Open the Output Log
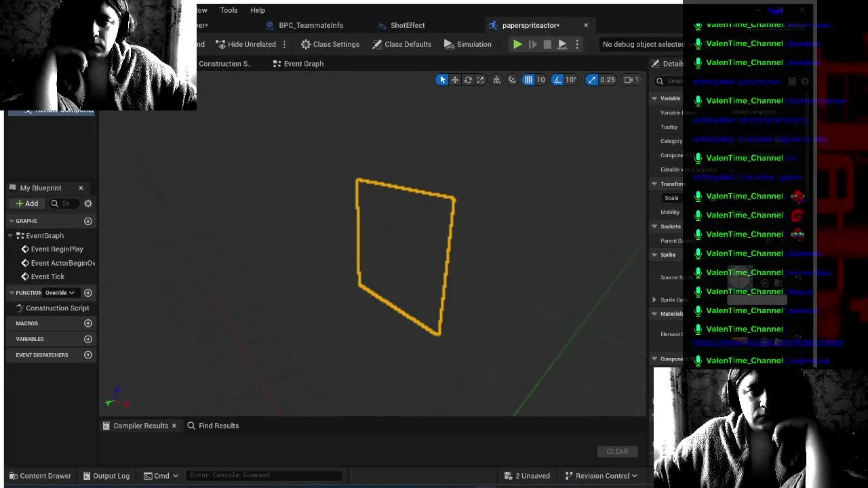The width and height of the screenshot is (868, 488). [x=106, y=476]
